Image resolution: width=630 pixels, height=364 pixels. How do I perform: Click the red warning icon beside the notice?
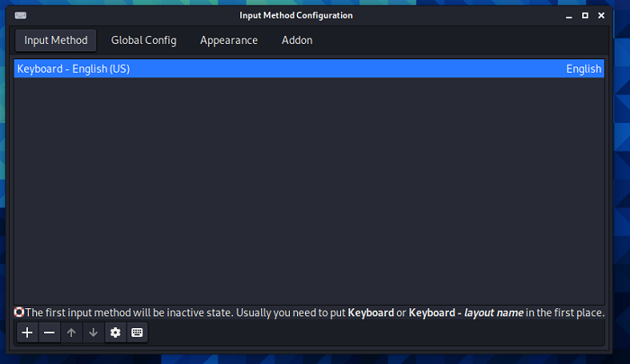[19, 313]
